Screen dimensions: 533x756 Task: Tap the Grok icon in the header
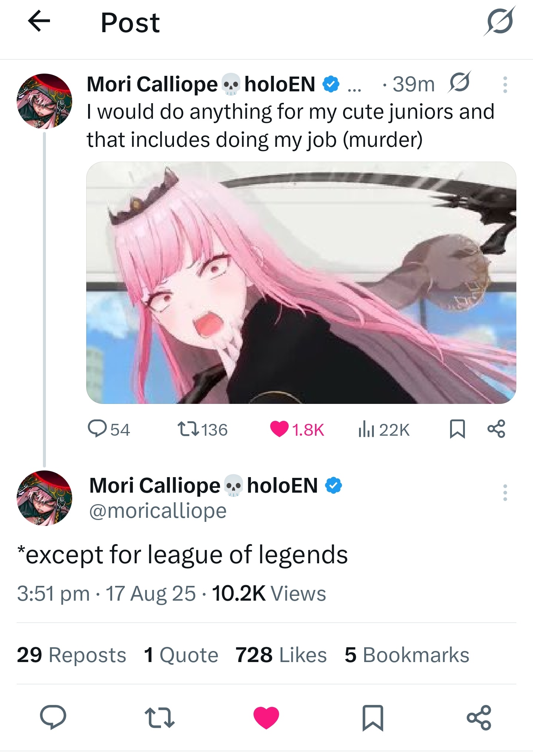(500, 21)
